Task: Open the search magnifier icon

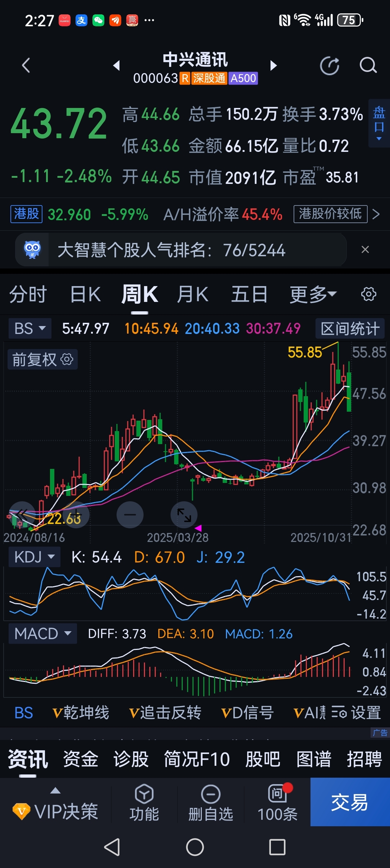Action: (368, 65)
